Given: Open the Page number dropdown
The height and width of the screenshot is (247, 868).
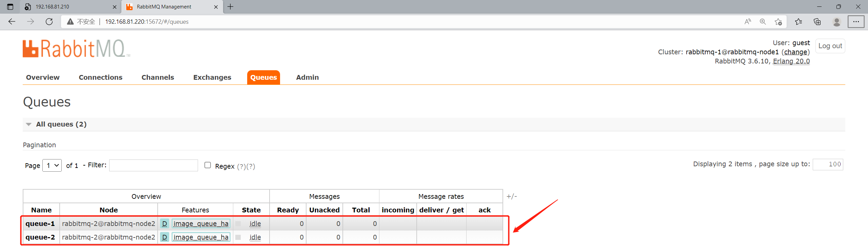Looking at the screenshot, I should pyautogui.click(x=52, y=166).
